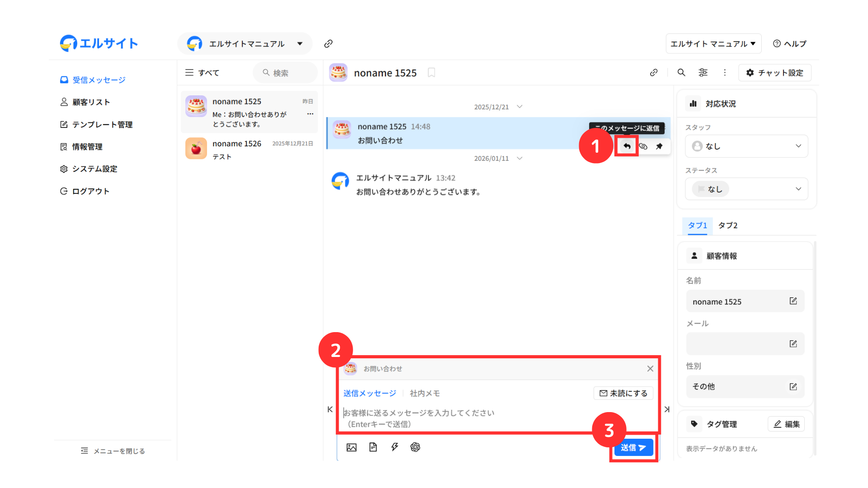Mark conversation as unread (未読にする)
This screenshot has width=868, height=488.
click(623, 393)
